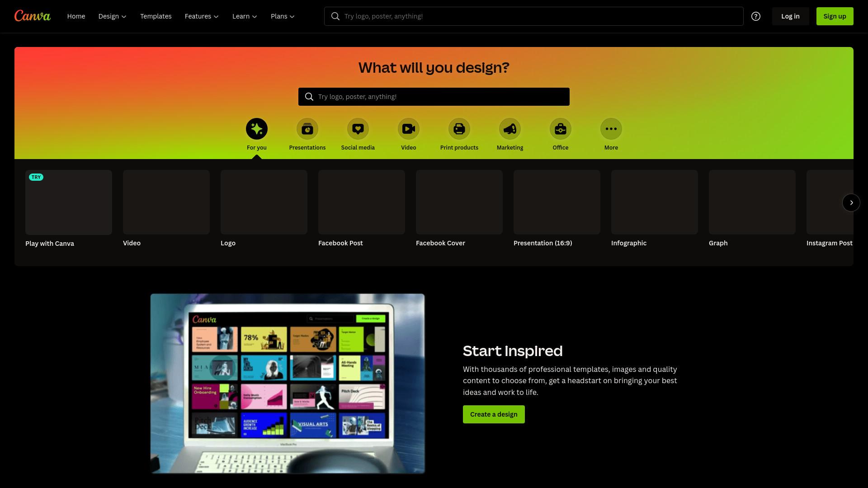
Task: Open the Help question mark icon
Action: [756, 16]
